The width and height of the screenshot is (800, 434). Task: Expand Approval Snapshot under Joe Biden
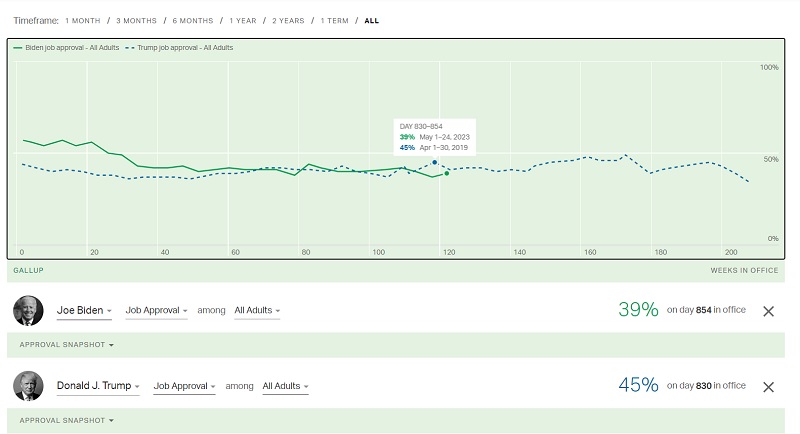click(x=66, y=345)
